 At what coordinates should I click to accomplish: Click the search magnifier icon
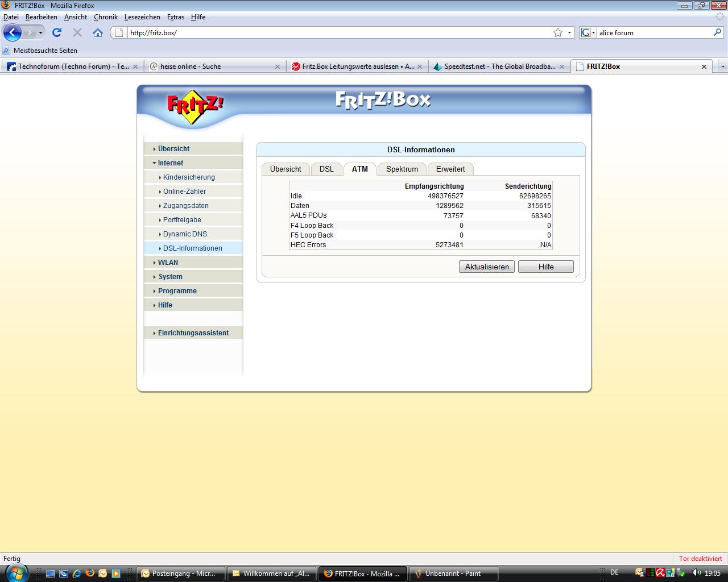(x=717, y=32)
